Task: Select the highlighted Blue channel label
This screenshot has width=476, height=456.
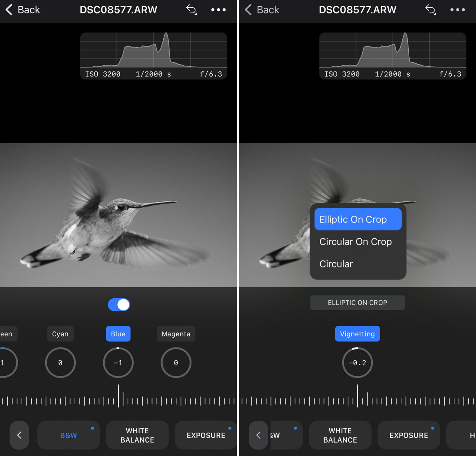Action: click(118, 334)
